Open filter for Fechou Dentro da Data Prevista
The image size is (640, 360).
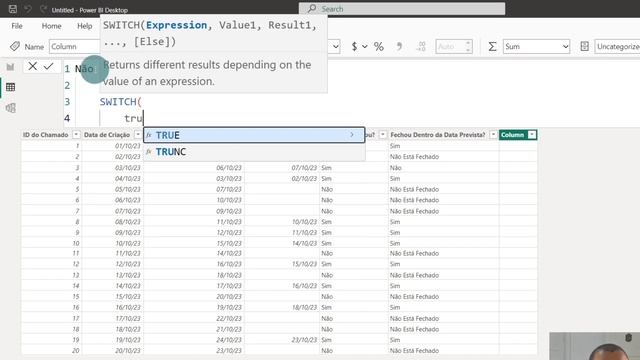point(493,135)
